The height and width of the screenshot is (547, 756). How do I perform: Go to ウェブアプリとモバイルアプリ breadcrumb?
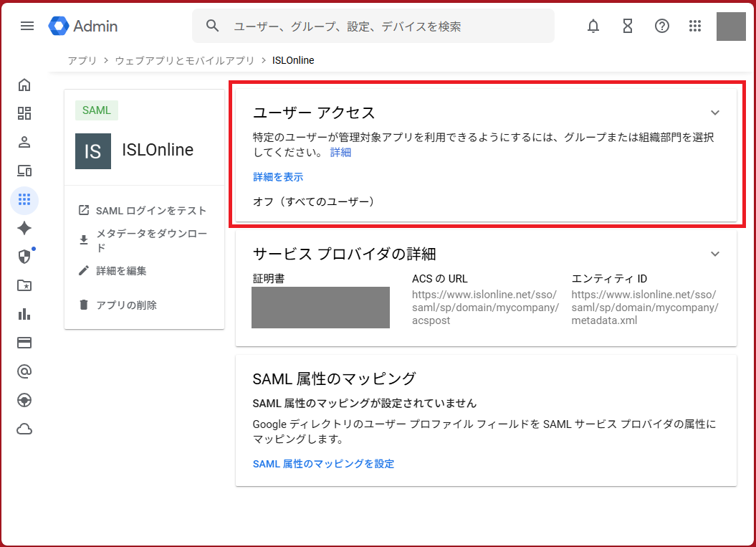tap(184, 60)
